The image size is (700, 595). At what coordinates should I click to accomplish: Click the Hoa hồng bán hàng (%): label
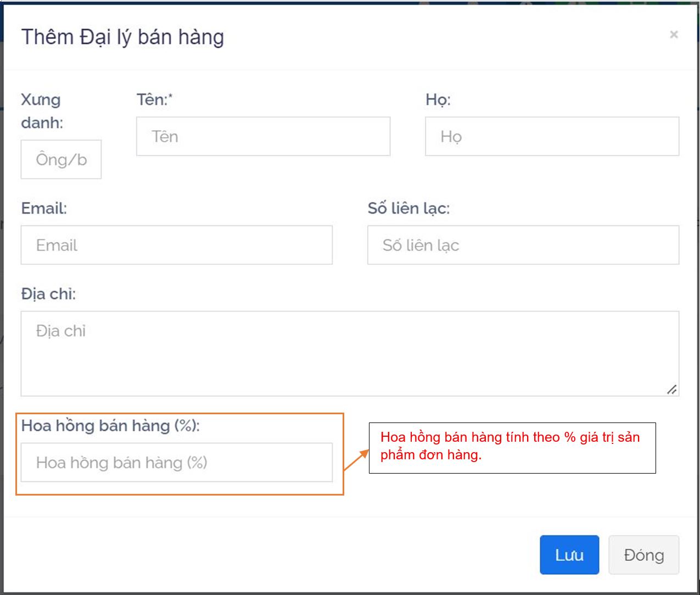(110, 426)
